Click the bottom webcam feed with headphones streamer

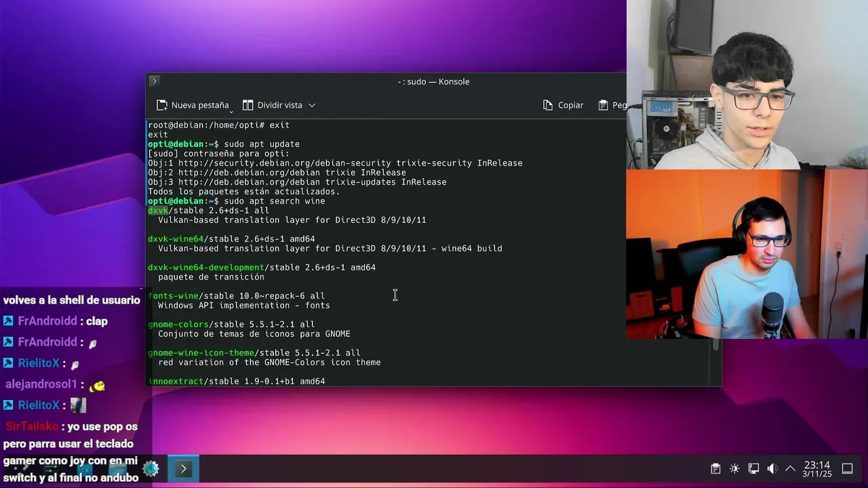click(747, 254)
